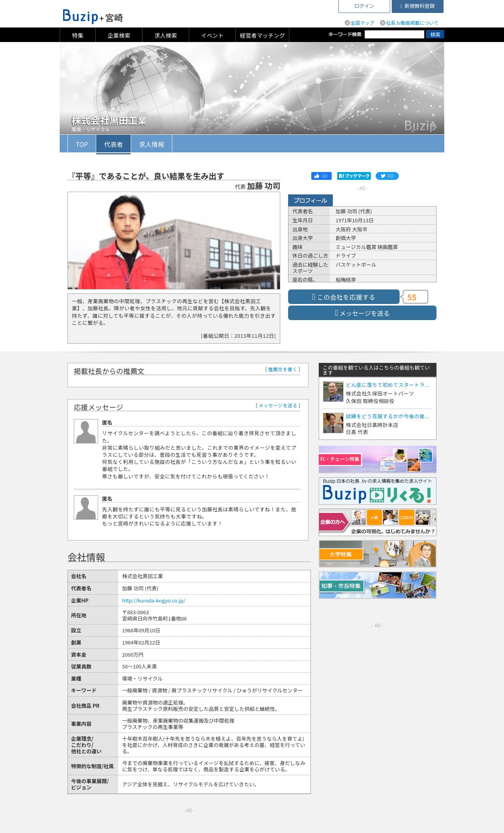Click the Facebook like button
The width and height of the screenshot is (504, 833).
click(321, 176)
